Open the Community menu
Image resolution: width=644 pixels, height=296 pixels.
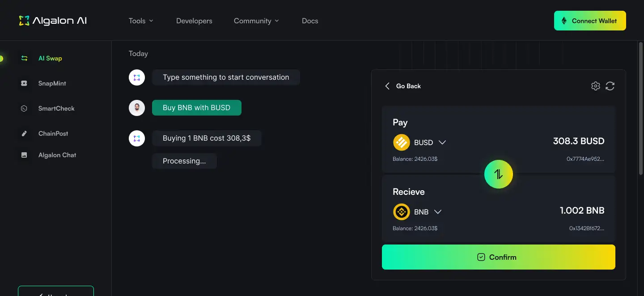(256, 21)
